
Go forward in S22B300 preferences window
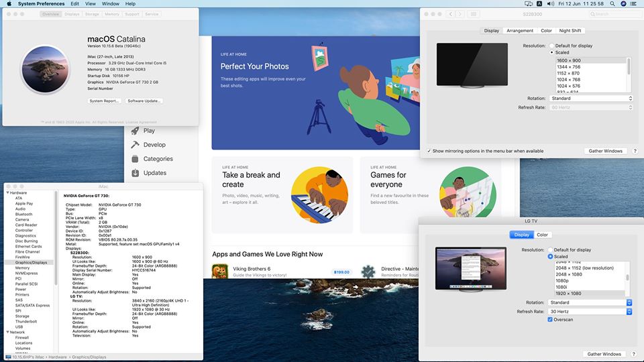[x=460, y=14]
